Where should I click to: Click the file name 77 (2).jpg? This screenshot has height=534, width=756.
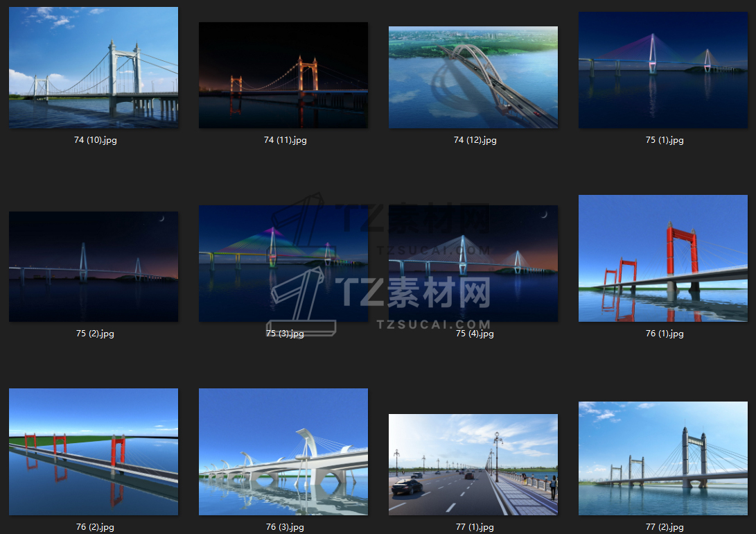[665, 527]
